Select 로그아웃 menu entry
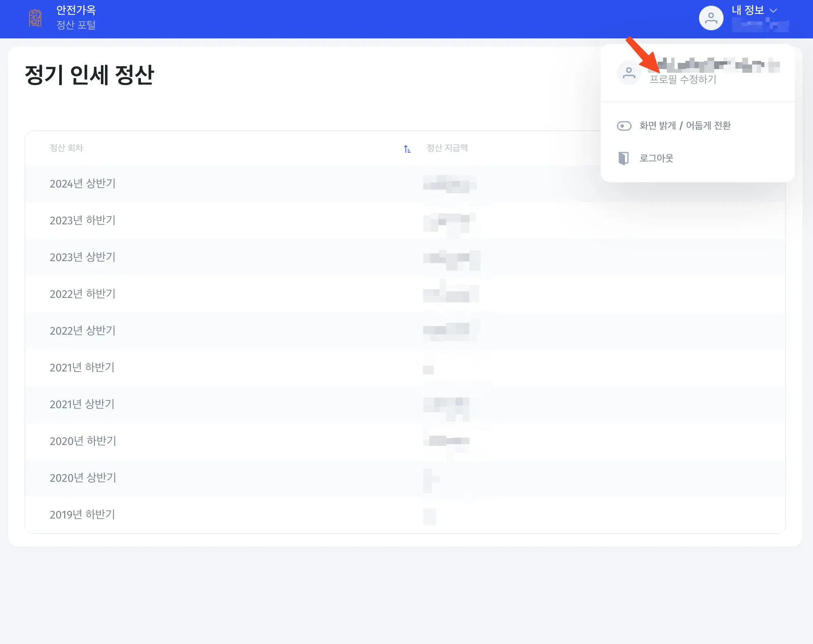The height and width of the screenshot is (644, 813). click(x=656, y=158)
